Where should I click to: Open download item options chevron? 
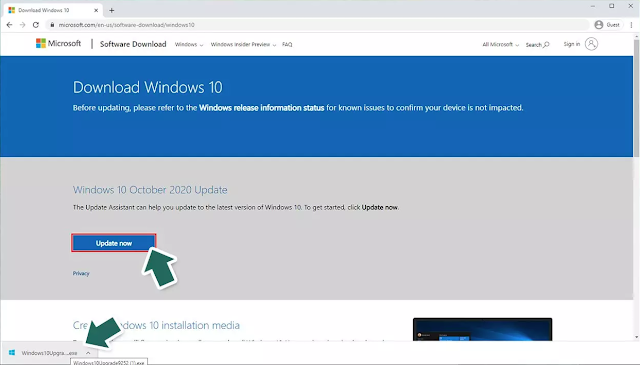click(88, 353)
